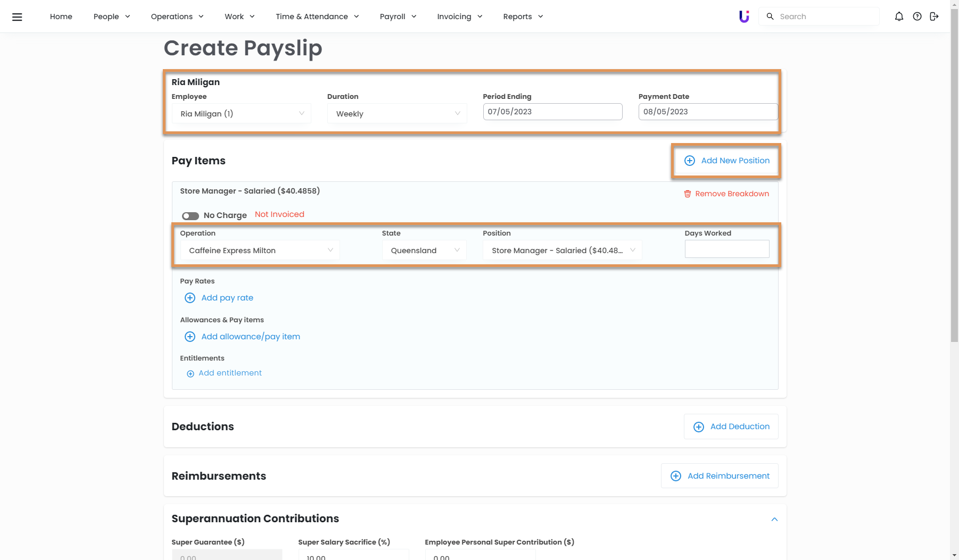The height and width of the screenshot is (560, 959).
Task: Collapse the Superannuation Contributions section
Action: [774, 519]
